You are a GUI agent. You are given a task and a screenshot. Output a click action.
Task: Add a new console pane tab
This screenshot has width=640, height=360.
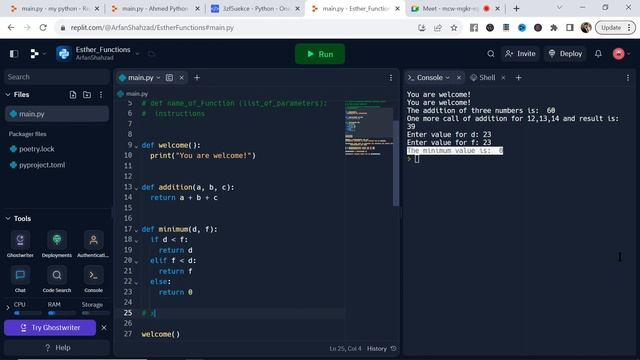[518, 78]
